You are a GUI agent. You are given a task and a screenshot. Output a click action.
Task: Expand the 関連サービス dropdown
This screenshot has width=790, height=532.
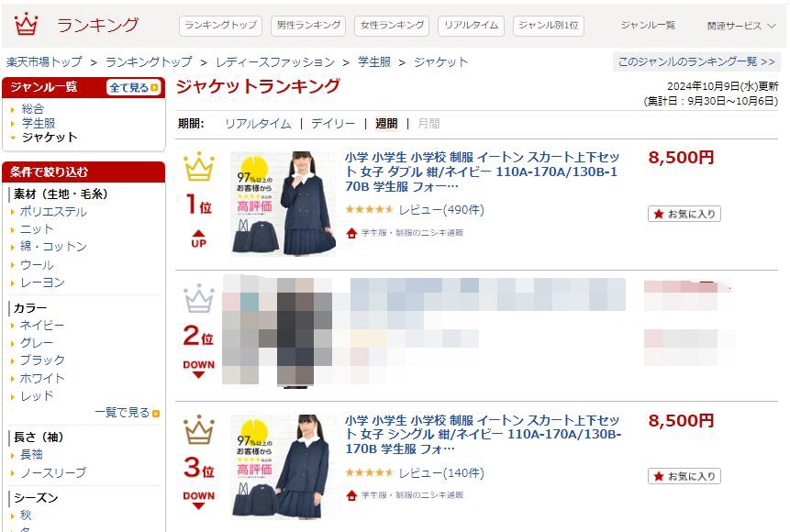point(741,26)
